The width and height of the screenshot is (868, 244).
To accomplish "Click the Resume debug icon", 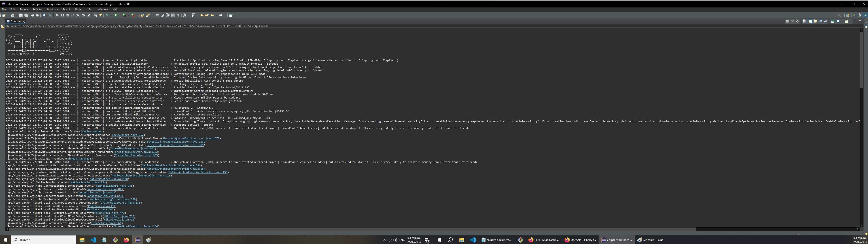I will 57,15.
